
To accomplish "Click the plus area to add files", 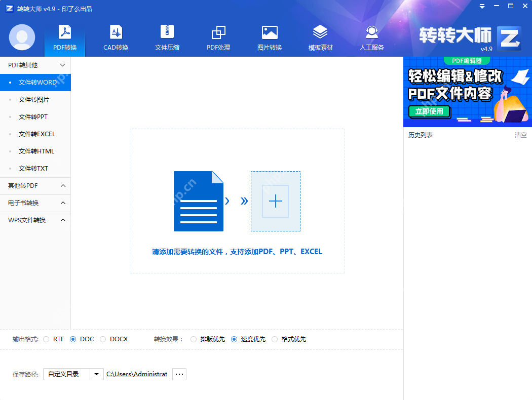I will coord(276,201).
